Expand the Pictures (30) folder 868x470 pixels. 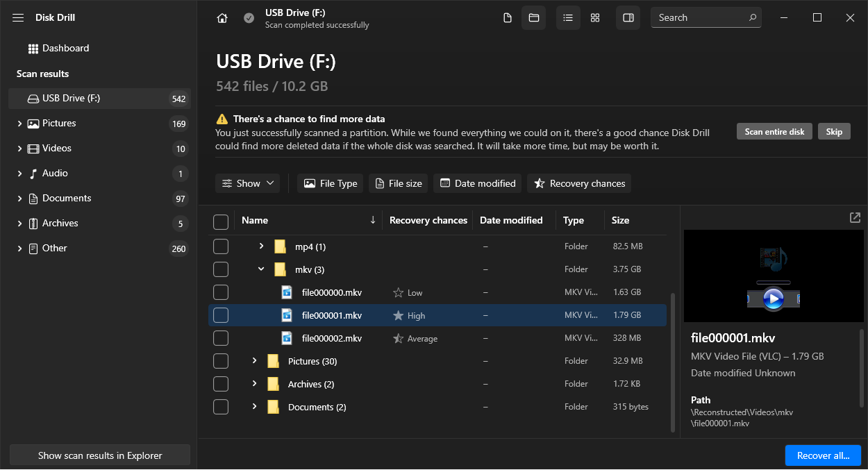coord(254,361)
